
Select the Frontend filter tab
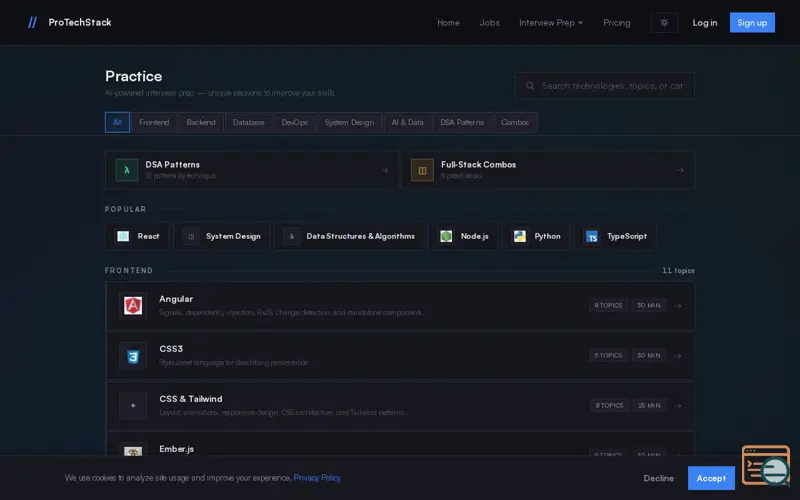click(154, 122)
